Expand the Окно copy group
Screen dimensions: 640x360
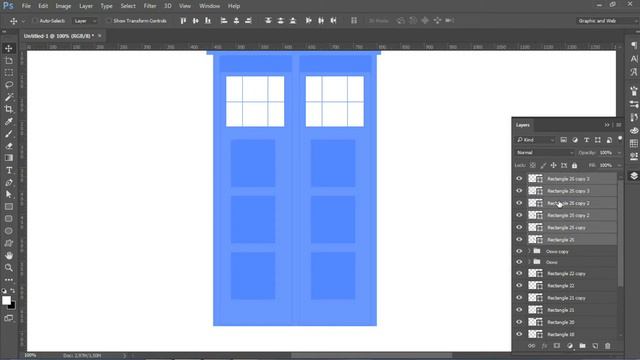coord(529,251)
